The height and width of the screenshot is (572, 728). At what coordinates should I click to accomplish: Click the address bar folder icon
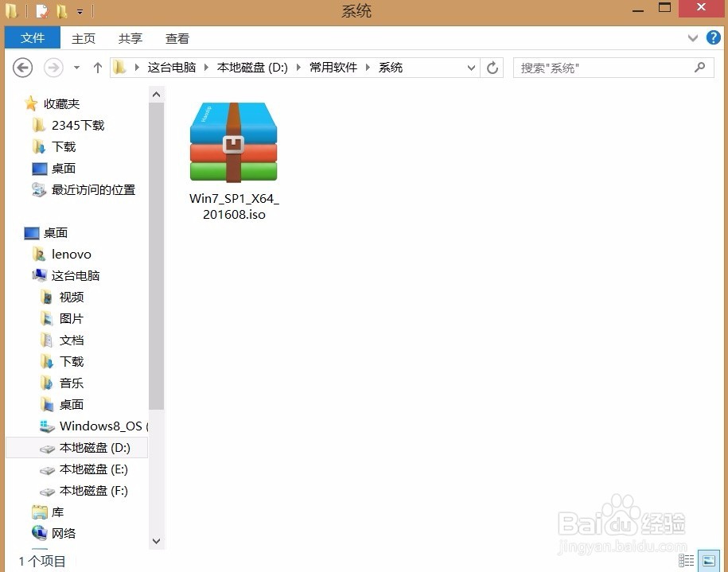119,68
